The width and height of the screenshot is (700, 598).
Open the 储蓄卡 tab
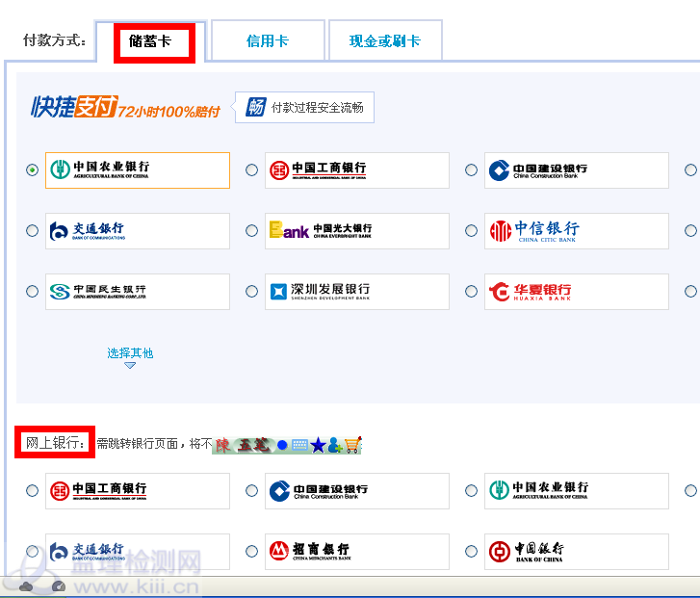tap(150, 41)
